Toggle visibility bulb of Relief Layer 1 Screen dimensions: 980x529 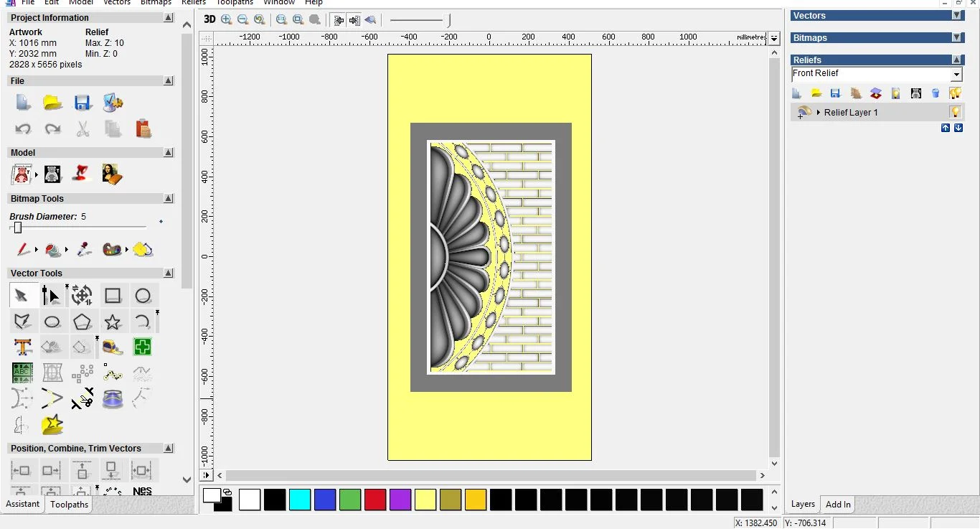(x=955, y=112)
